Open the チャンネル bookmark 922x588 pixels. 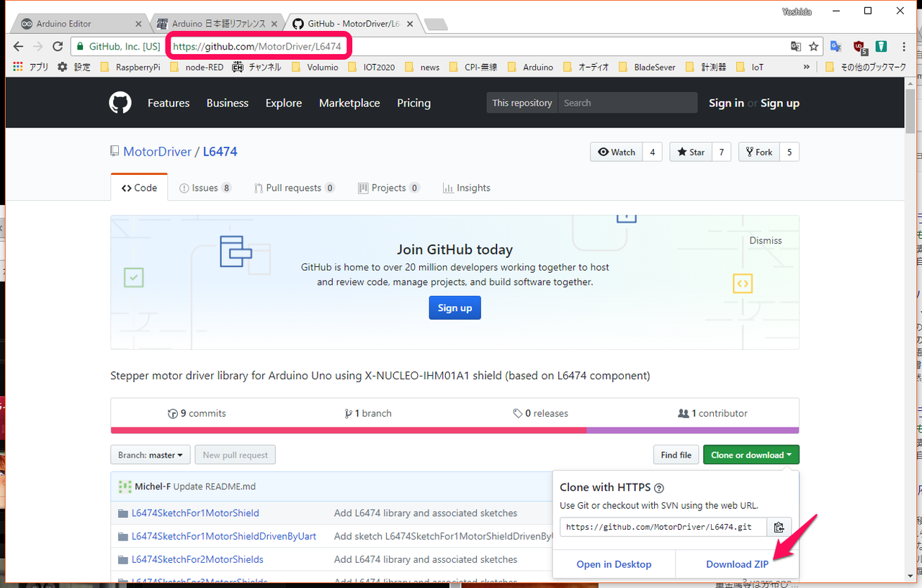pyautogui.click(x=256, y=67)
